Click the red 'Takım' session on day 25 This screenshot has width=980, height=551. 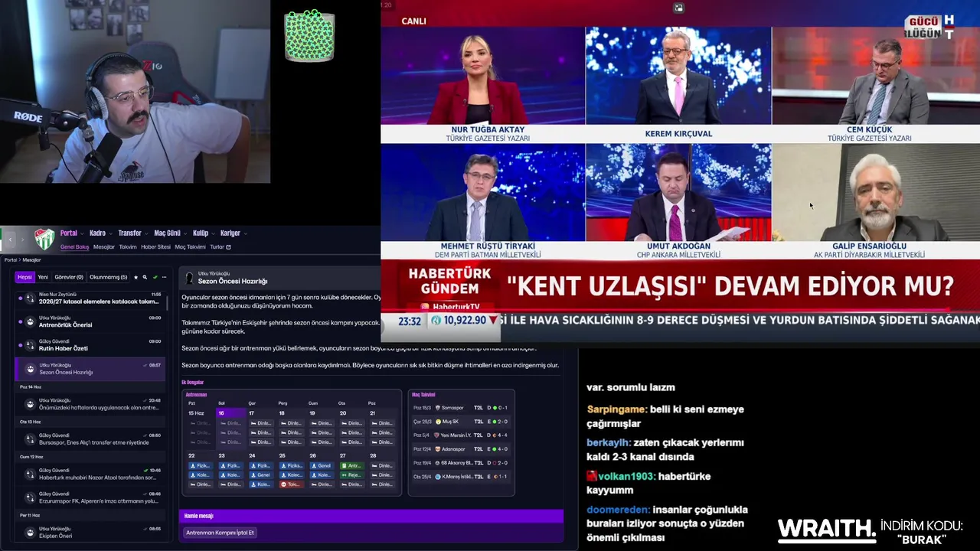click(x=290, y=484)
